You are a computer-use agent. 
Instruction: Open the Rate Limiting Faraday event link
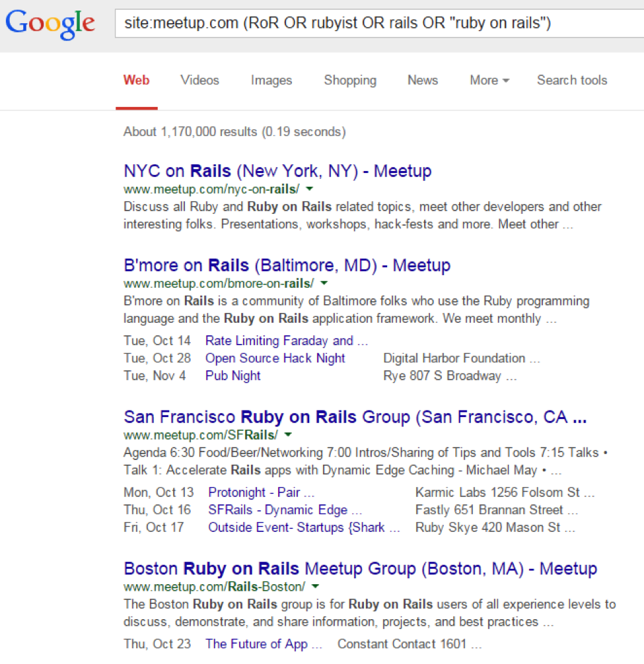click(287, 340)
